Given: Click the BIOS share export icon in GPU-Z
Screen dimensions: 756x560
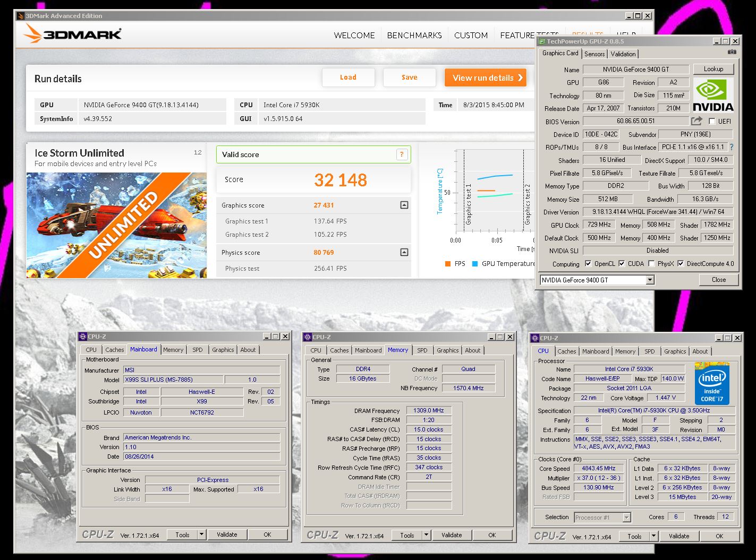Looking at the screenshot, I should [696, 121].
